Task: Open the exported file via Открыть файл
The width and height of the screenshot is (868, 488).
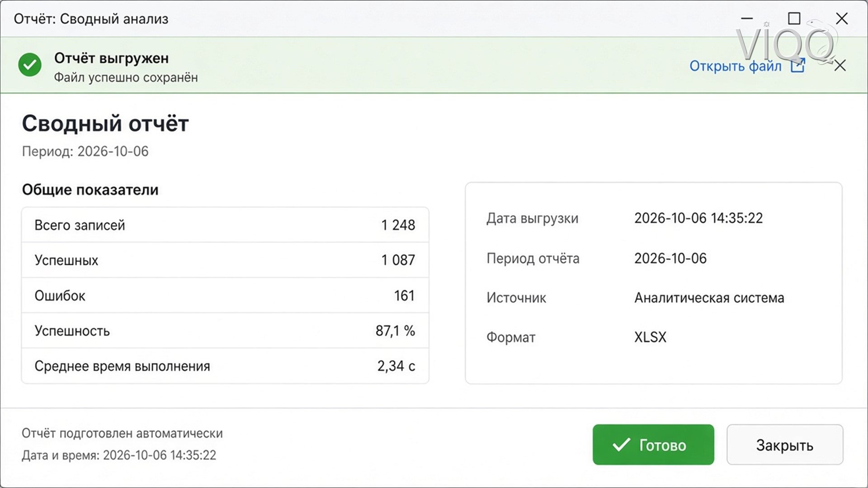Action: (735, 66)
